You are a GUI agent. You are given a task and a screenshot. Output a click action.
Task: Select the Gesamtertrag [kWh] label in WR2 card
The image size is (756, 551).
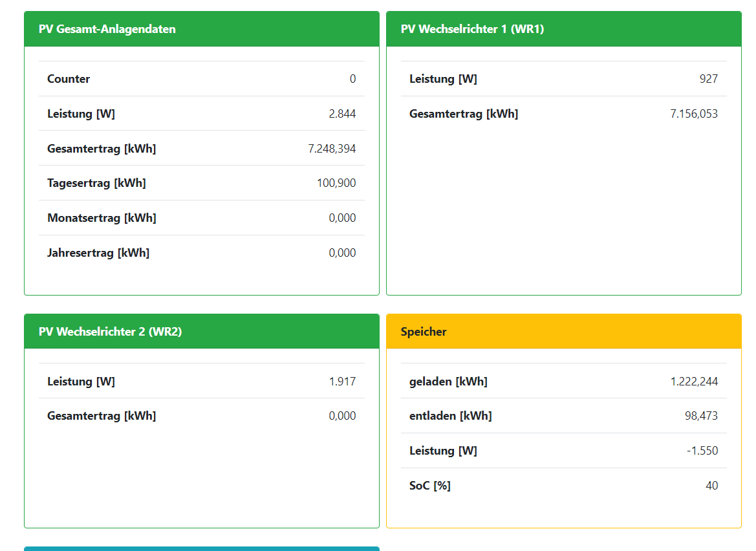[102, 416]
